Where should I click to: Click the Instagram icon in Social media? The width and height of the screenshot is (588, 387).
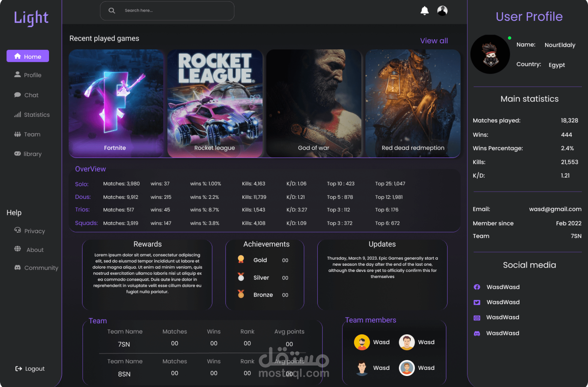[477, 318]
